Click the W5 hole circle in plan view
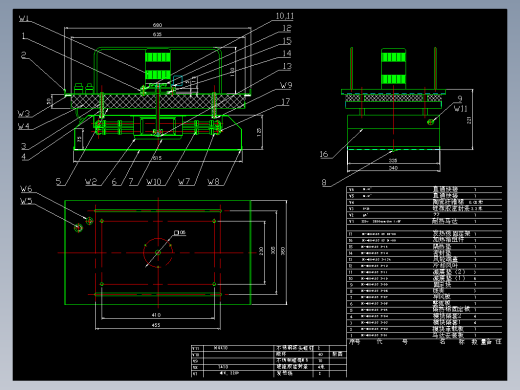520x390 pixels. tap(78, 228)
